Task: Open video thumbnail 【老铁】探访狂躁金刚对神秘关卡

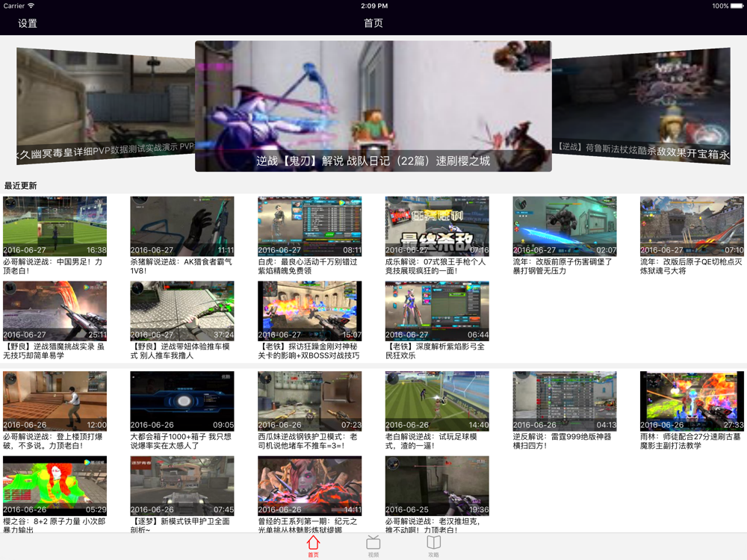Action: coord(310,311)
